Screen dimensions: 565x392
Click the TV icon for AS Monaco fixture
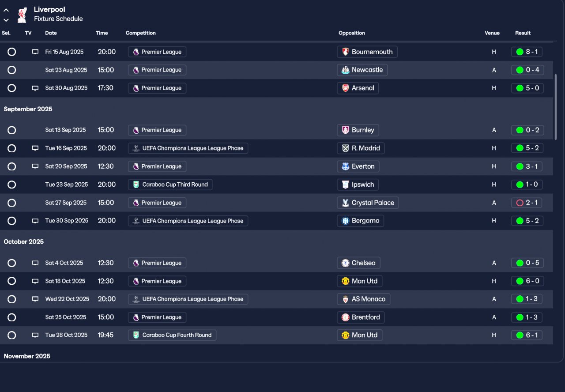click(35, 299)
